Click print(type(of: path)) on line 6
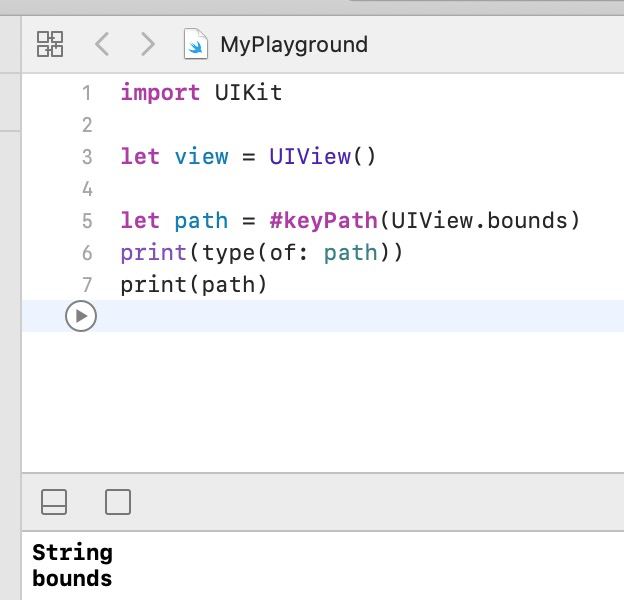This screenshot has height=600, width=624. [261, 253]
